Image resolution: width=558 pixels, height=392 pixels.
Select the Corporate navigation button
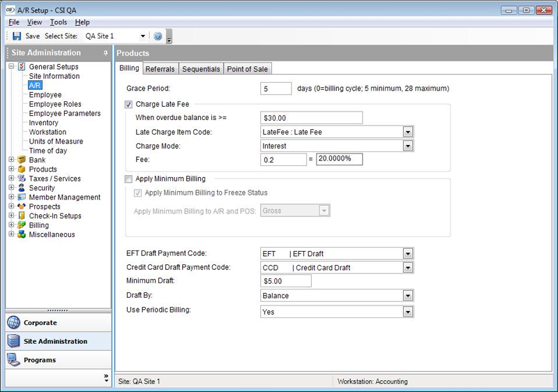59,323
